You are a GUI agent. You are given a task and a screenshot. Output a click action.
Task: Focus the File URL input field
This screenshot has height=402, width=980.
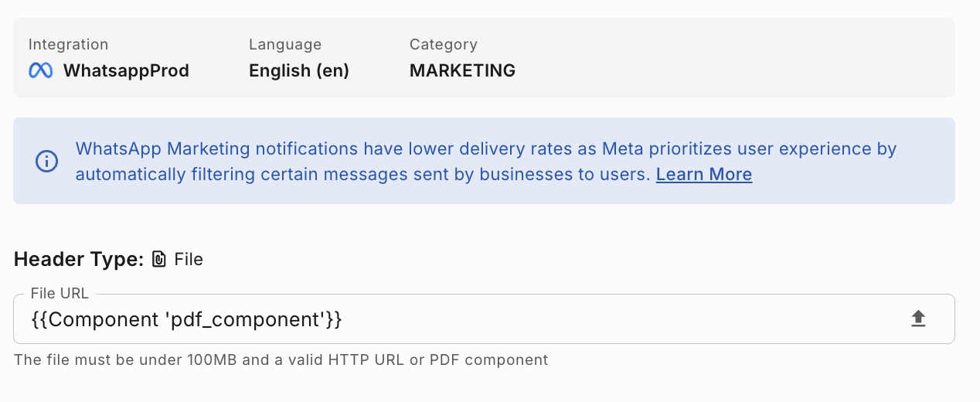(541, 319)
